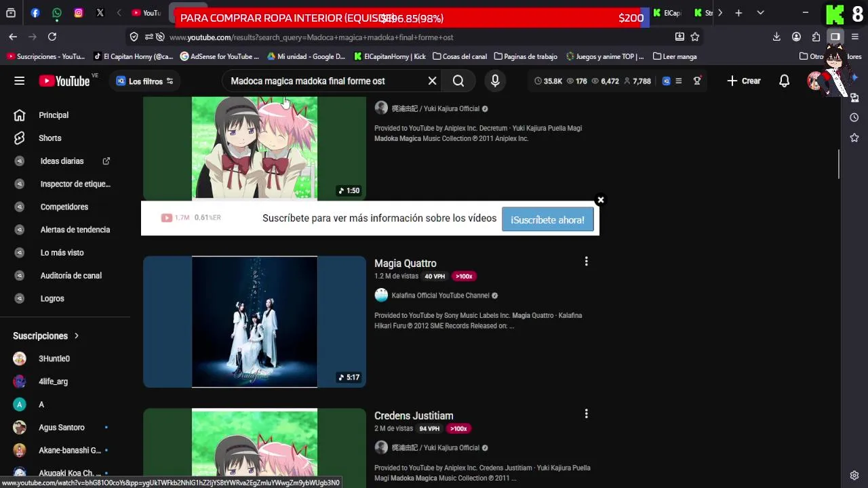
Task: Open the Firefox View tab overview button
Action: [11, 13]
